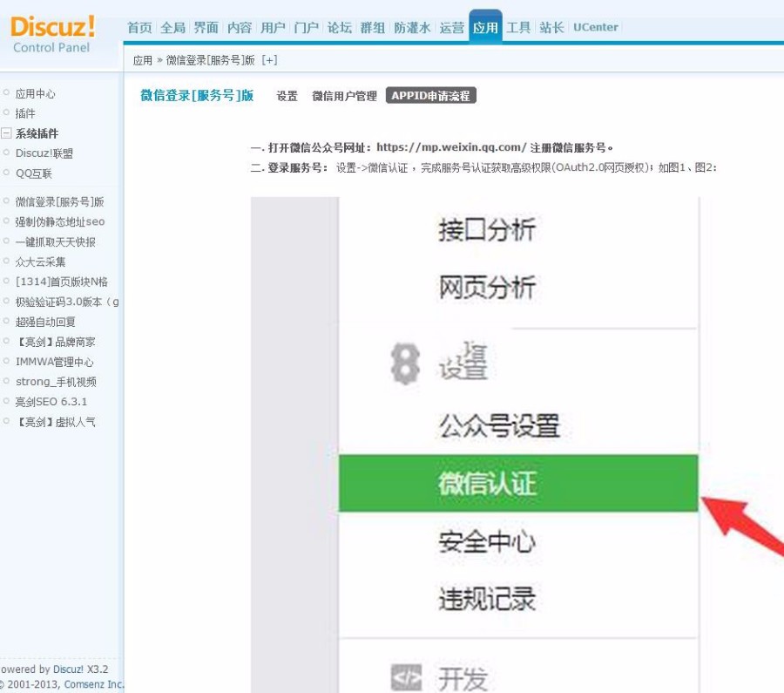The width and height of the screenshot is (784, 693).
Task: Open 超强自动回复 sidebar item
Action: point(45,322)
